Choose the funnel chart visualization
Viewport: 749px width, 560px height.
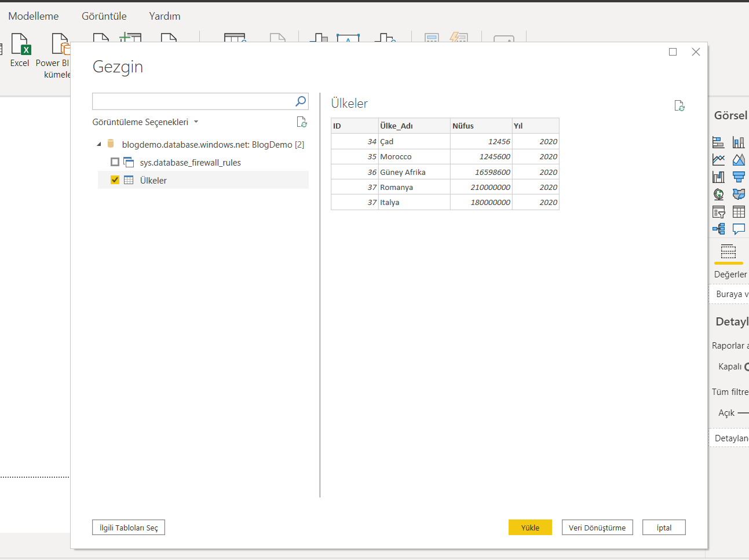click(x=739, y=177)
